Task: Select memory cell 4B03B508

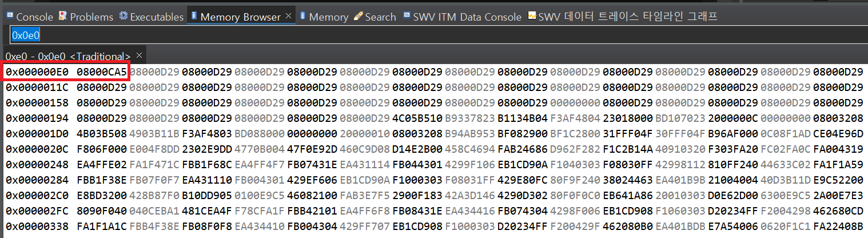Action: tap(102, 134)
